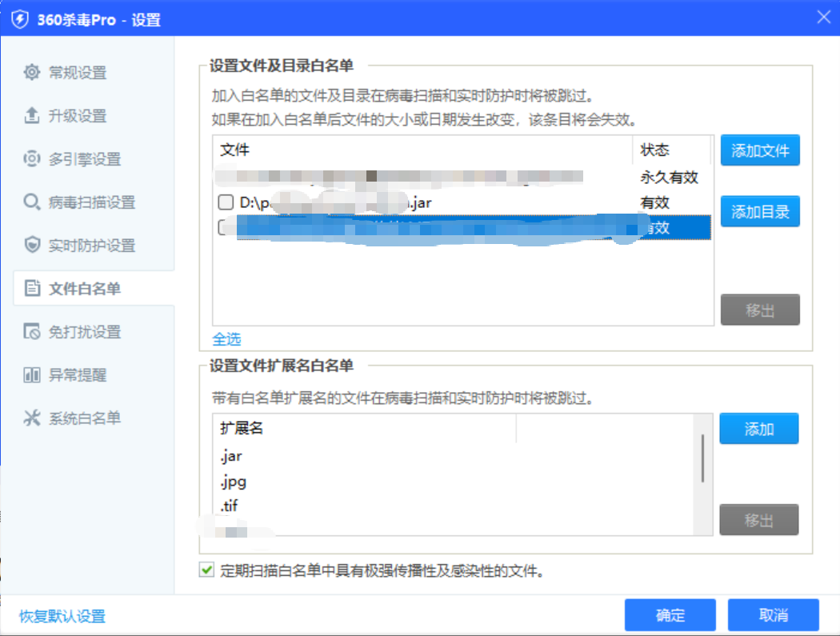The image size is (840, 636).
Task: Click 恢复默认设置 link
Action: click(62, 616)
